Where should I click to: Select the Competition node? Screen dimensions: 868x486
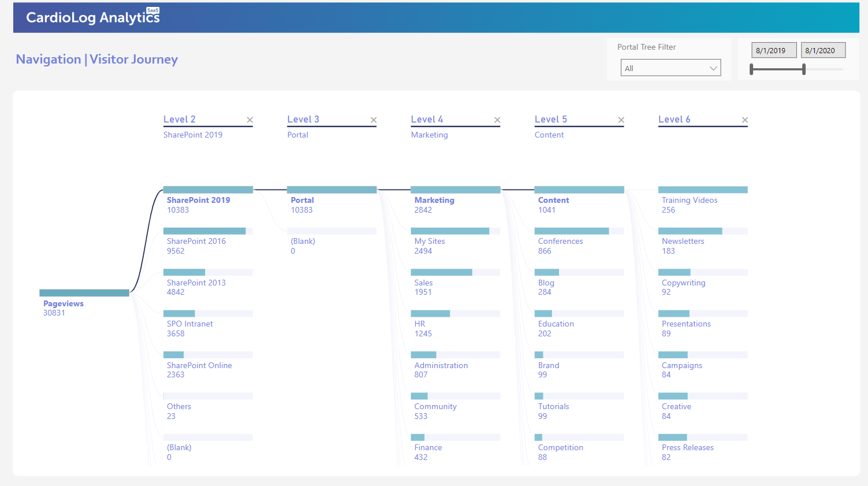(x=579, y=437)
